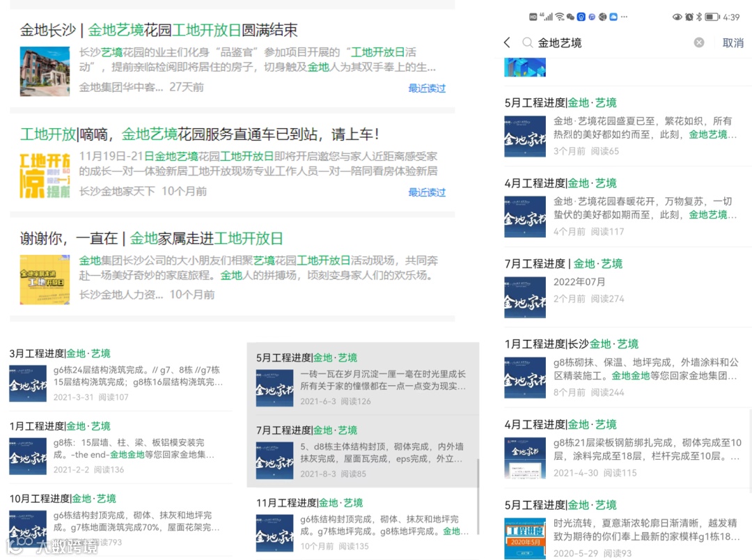Open the building photo thumbnail of 金地长沙 article
The width and height of the screenshot is (752, 560).
[45, 72]
